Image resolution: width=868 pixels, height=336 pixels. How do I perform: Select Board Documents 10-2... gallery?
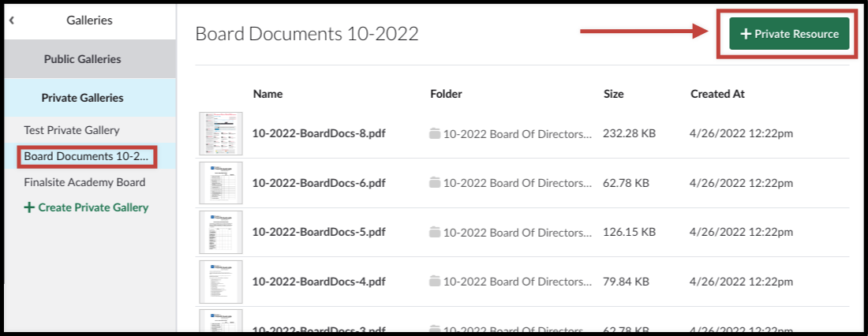click(86, 157)
